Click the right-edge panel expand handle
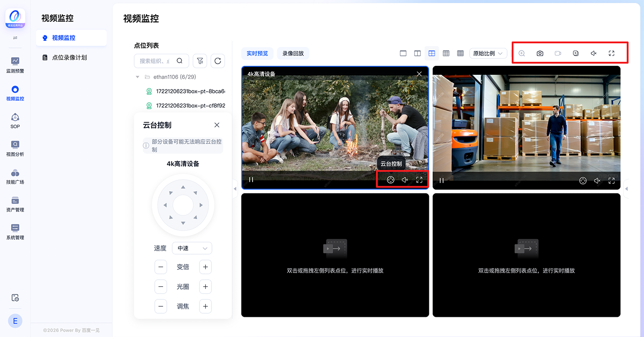Viewport: 644px width, 337px height. click(626, 189)
